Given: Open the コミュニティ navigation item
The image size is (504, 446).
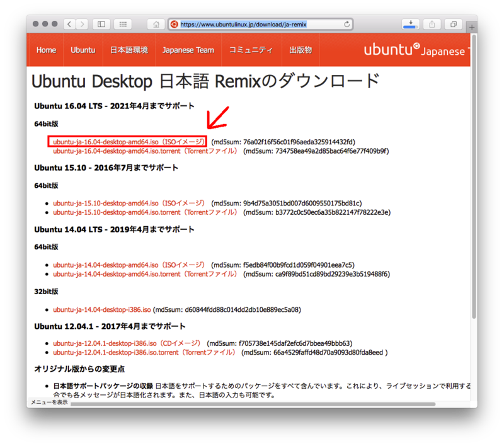Looking at the screenshot, I should click(251, 50).
